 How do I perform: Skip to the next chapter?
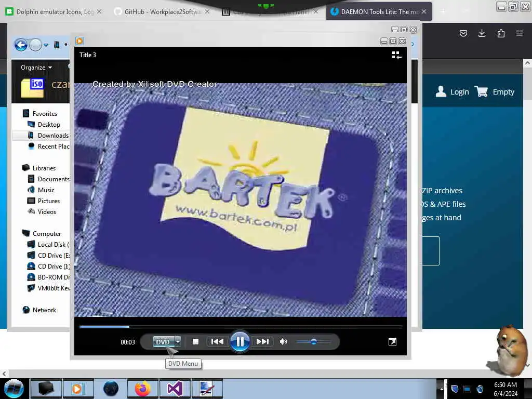(262, 342)
